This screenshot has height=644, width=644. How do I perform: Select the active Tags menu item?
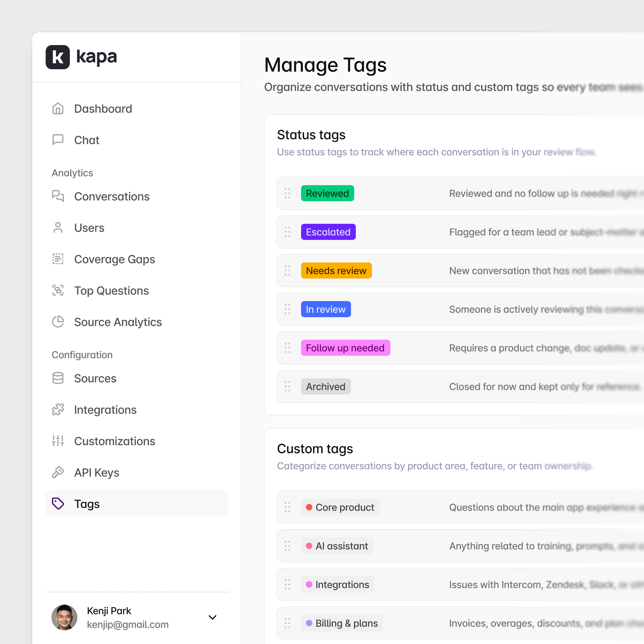point(137,504)
